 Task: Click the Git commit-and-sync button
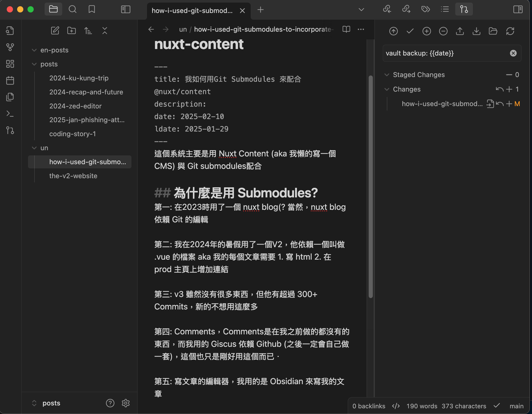click(393, 31)
